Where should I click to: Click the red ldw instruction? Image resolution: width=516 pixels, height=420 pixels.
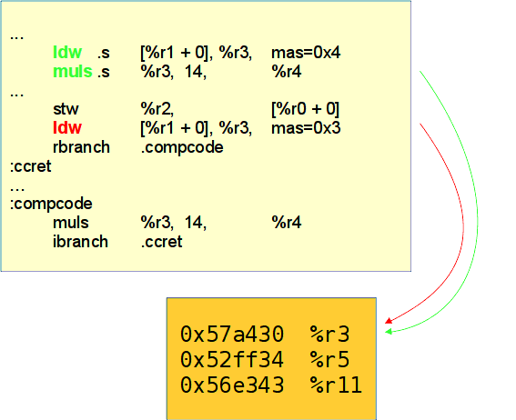coord(67,128)
